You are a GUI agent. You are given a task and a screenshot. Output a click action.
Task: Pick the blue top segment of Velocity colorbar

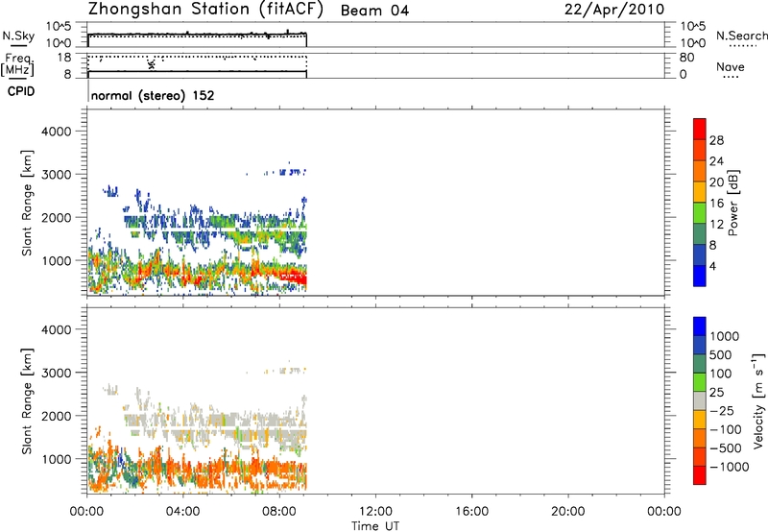(700, 326)
